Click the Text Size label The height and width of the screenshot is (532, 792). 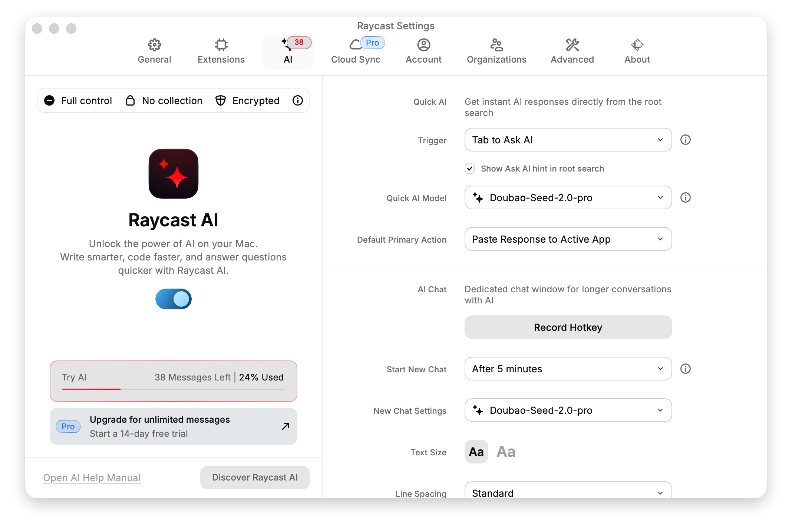point(428,452)
